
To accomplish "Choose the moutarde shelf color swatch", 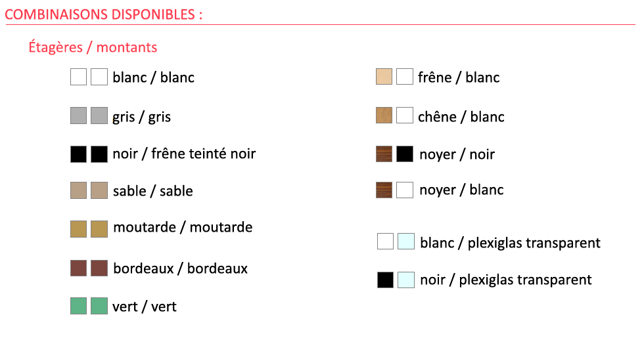I will (79, 229).
